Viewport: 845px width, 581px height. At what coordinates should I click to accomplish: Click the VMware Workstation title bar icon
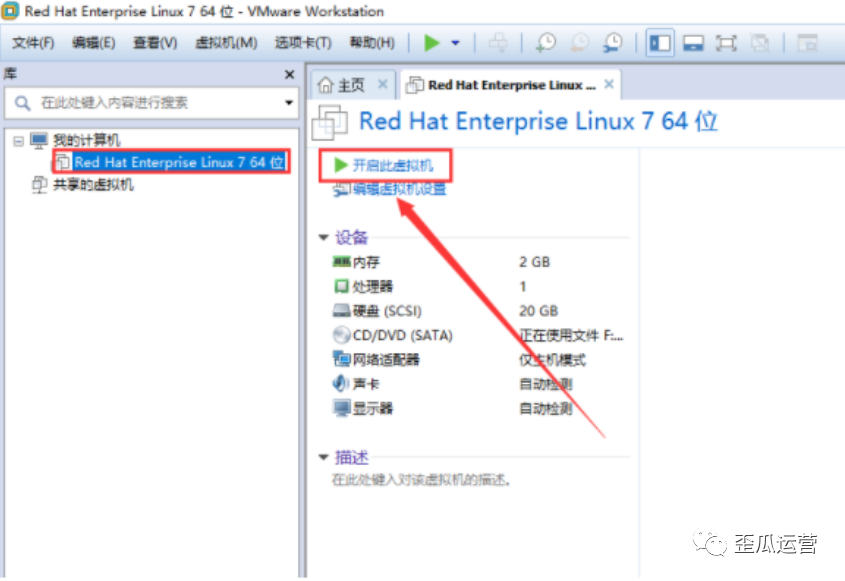(11, 11)
